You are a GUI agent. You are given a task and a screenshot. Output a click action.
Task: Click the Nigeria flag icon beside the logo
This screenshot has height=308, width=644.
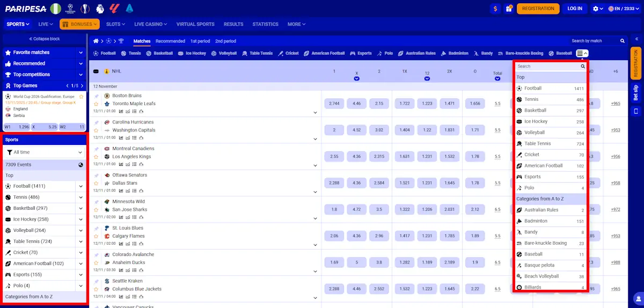pos(56,9)
